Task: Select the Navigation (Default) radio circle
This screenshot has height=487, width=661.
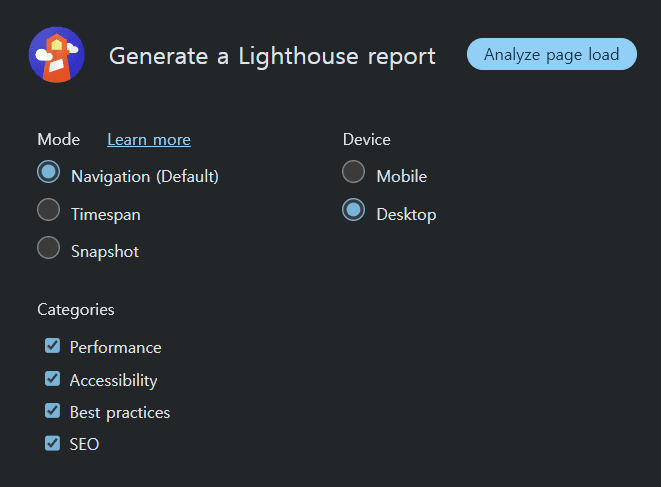Action: (x=49, y=172)
